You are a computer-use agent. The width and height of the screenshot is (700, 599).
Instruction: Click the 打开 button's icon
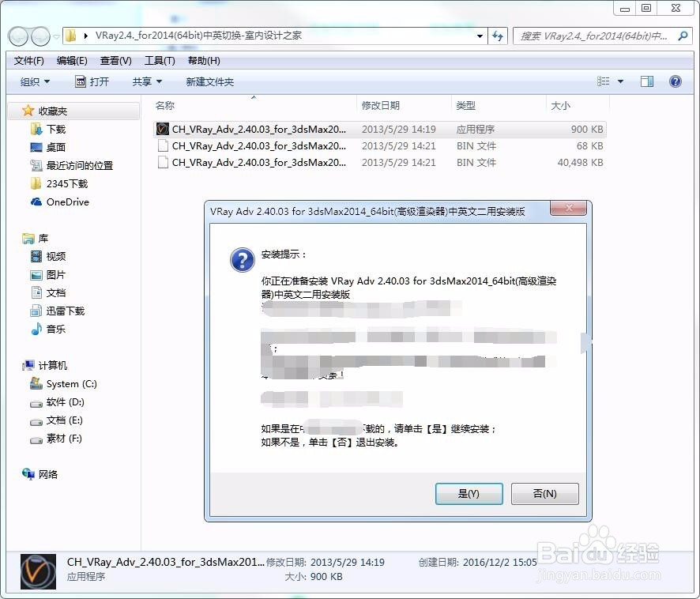coord(81,81)
